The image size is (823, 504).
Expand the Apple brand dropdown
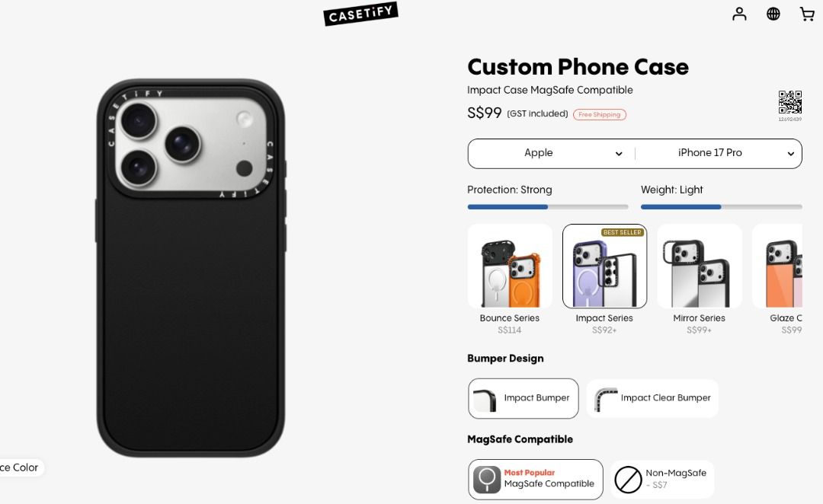[551, 153]
